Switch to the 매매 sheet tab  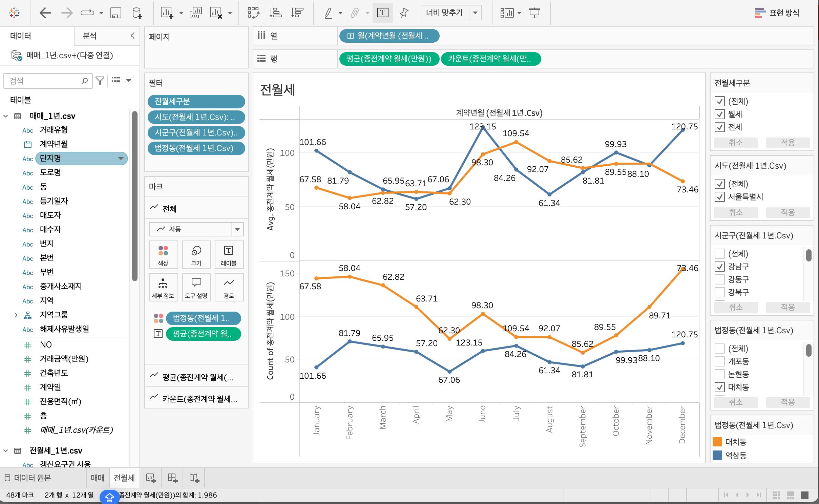[x=98, y=478]
